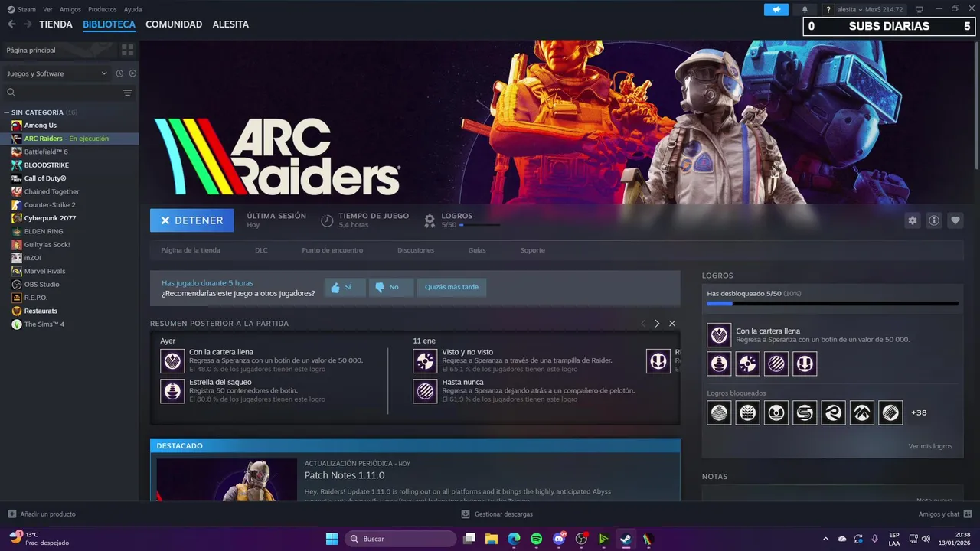Select Marvel Rivals in library list
This screenshot has height=551, width=980.
coord(69,271)
